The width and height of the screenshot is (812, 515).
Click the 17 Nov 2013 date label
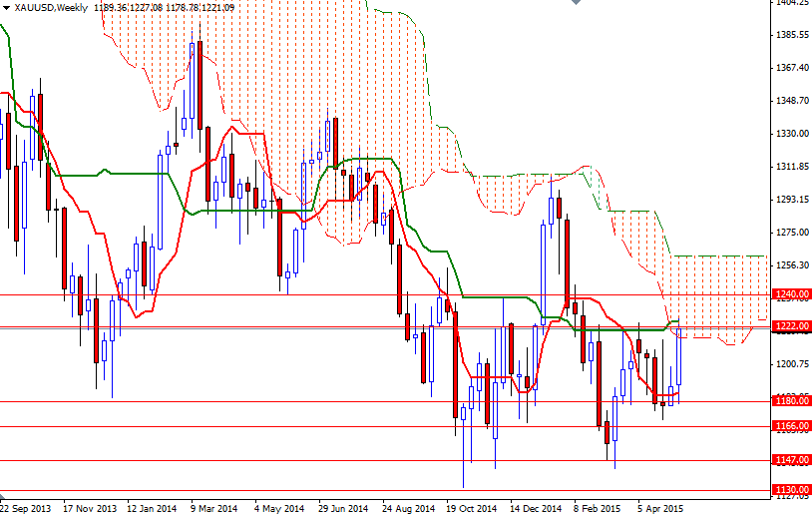pyautogui.click(x=90, y=508)
